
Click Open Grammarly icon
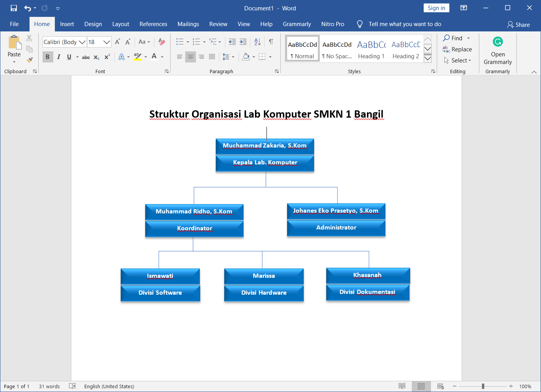point(498,42)
